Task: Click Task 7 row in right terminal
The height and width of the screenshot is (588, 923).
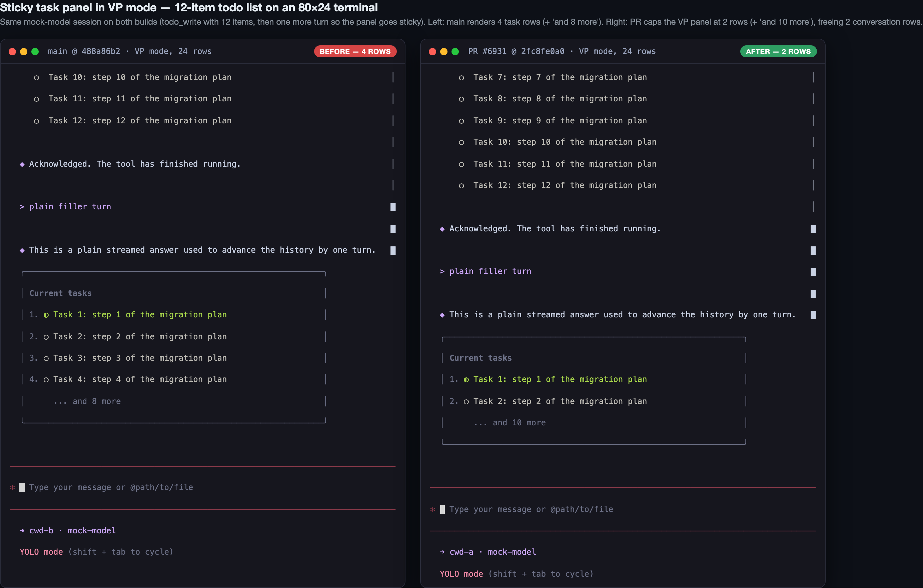Action: click(553, 77)
